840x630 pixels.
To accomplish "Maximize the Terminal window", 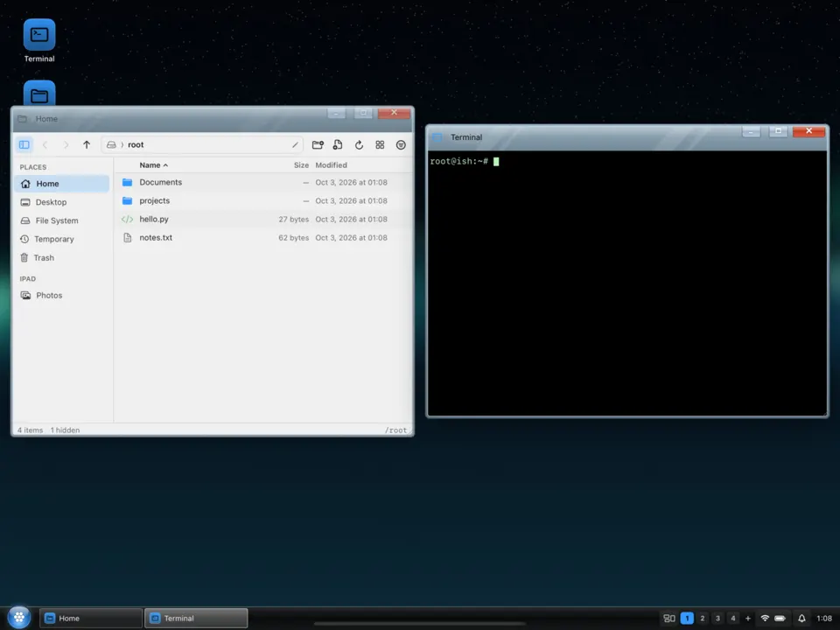I will 778,132.
